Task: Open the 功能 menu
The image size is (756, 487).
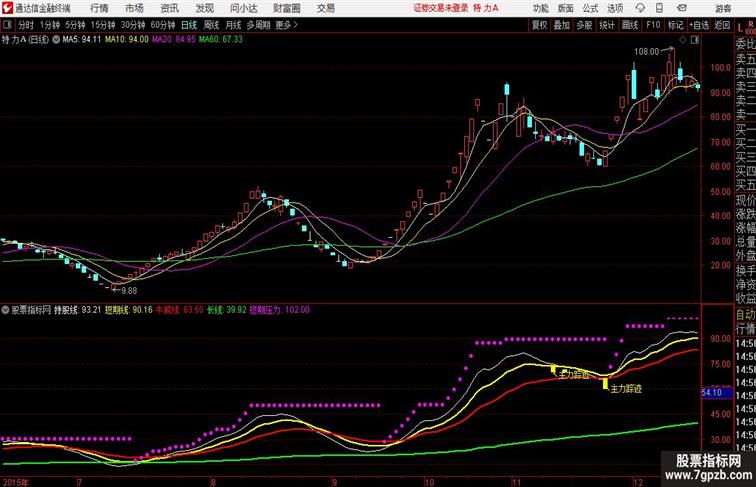Action: (x=540, y=8)
